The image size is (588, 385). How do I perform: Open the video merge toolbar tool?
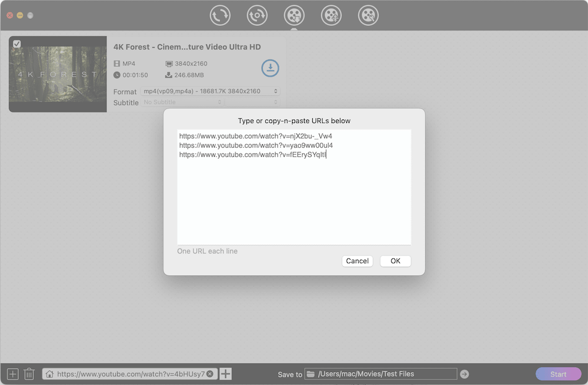[x=331, y=15]
